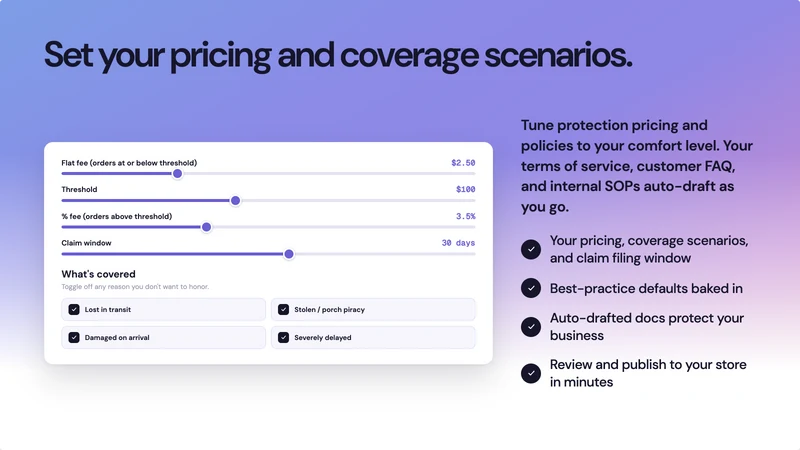Toggle the Stolen / porch piracy checkbox
This screenshot has width=800, height=450.
click(284, 310)
